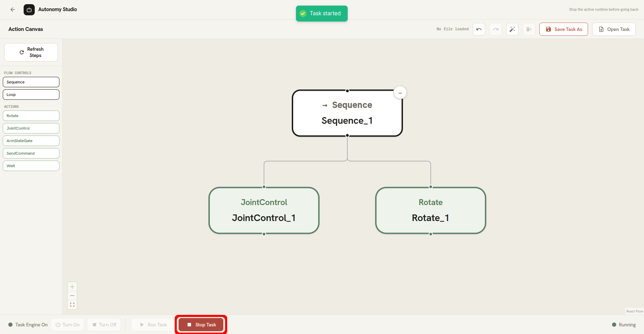Zoom out with the minus control
The image size is (644, 334).
tap(72, 296)
